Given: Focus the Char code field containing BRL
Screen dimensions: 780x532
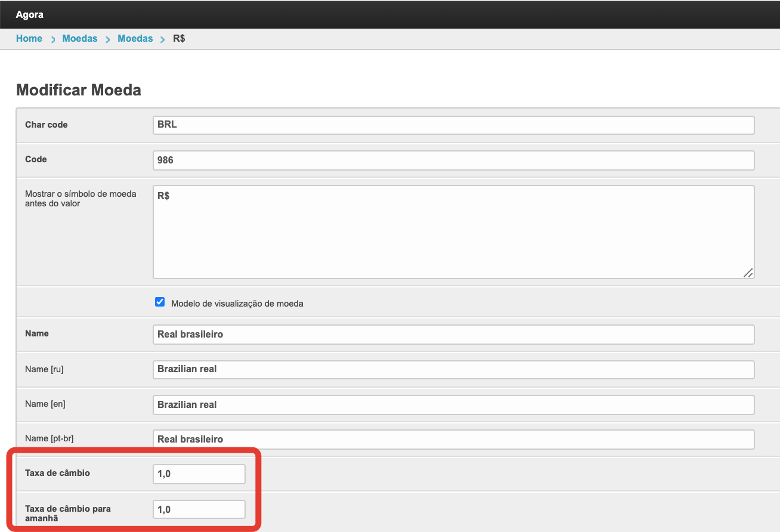Looking at the screenshot, I should [453, 125].
